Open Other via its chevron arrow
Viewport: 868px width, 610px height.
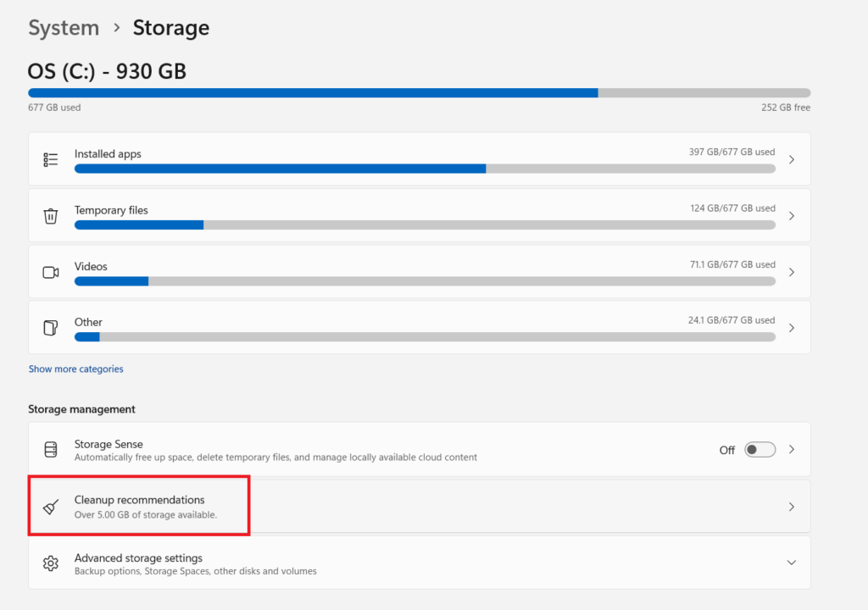[x=791, y=328]
